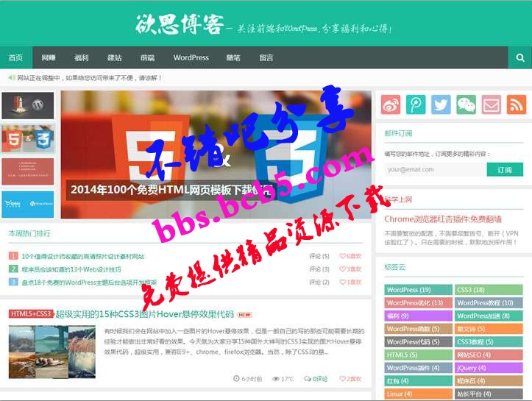Click the pink email envelope icon
The width and height of the screenshot is (532, 401).
(x=492, y=104)
